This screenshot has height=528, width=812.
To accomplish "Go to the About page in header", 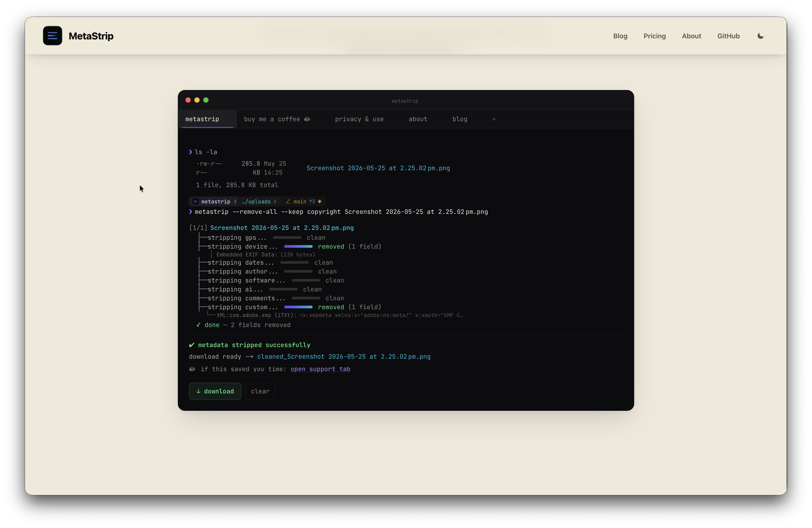I will pyautogui.click(x=691, y=36).
